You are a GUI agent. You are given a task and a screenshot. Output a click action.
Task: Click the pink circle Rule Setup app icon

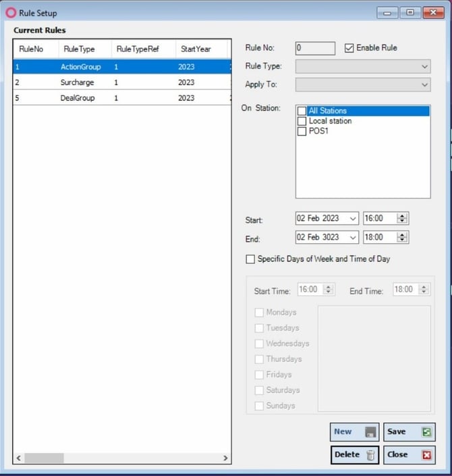[x=11, y=13]
